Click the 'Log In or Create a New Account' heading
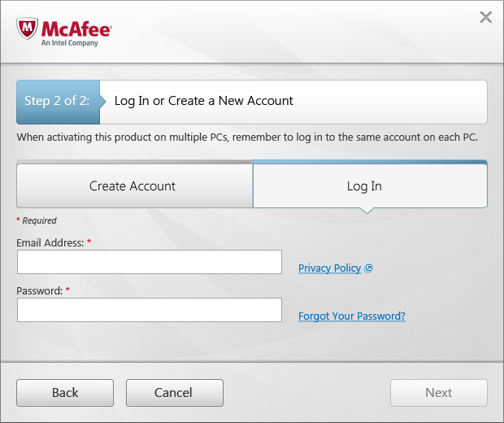The height and width of the screenshot is (423, 504). pyautogui.click(x=204, y=101)
